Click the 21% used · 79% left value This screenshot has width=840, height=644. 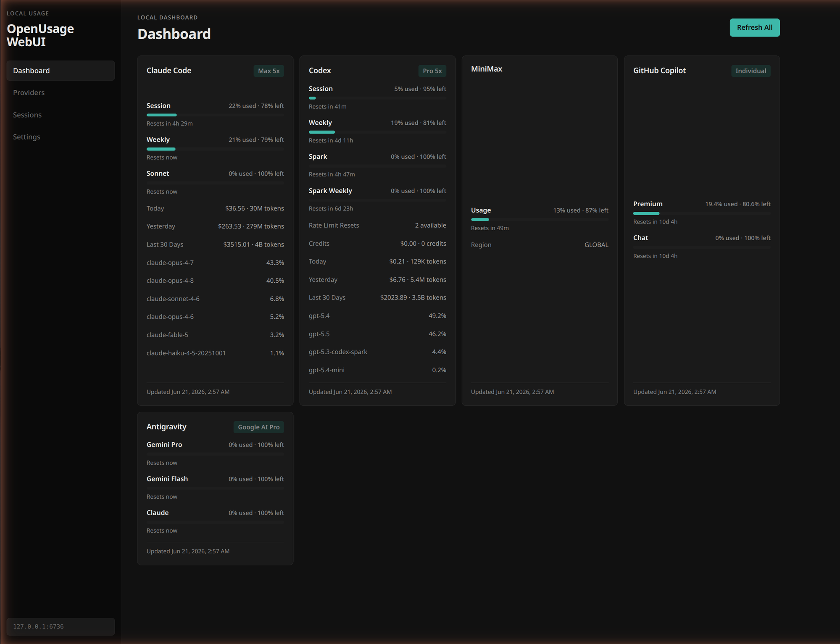pos(256,140)
